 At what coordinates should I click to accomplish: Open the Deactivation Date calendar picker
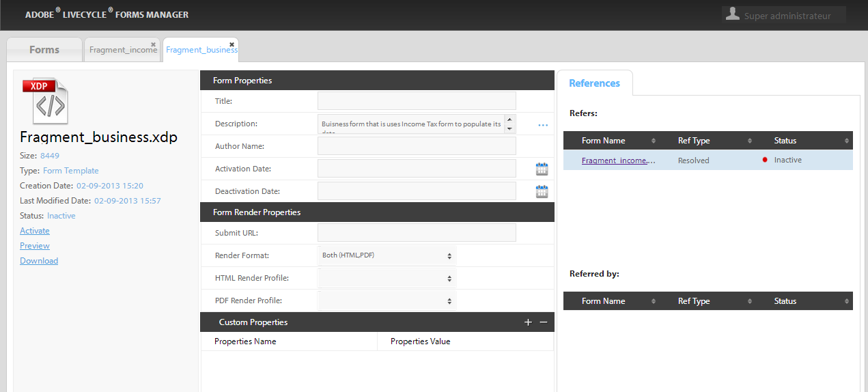(x=542, y=192)
